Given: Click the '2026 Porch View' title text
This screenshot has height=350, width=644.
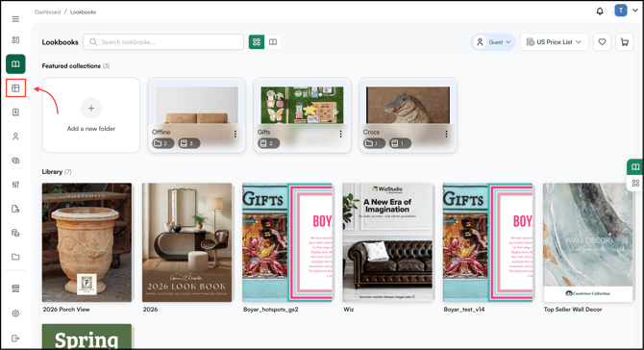Looking at the screenshot, I should pyautogui.click(x=66, y=310).
